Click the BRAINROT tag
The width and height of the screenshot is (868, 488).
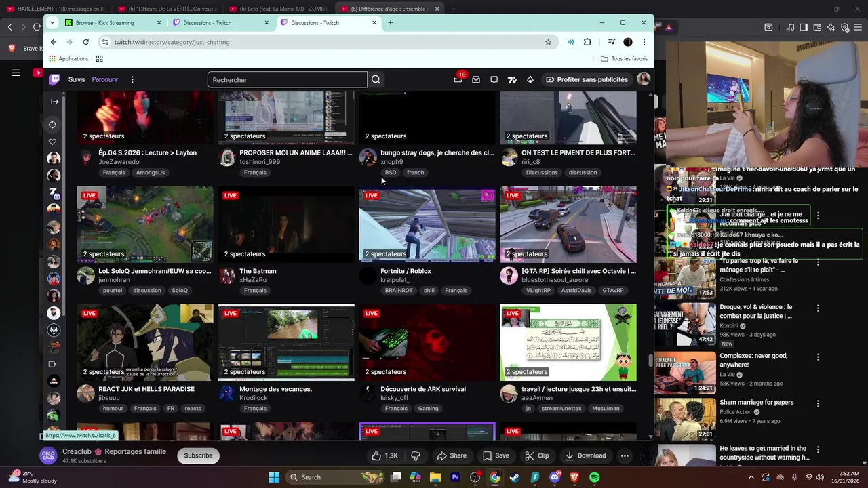pyautogui.click(x=399, y=291)
